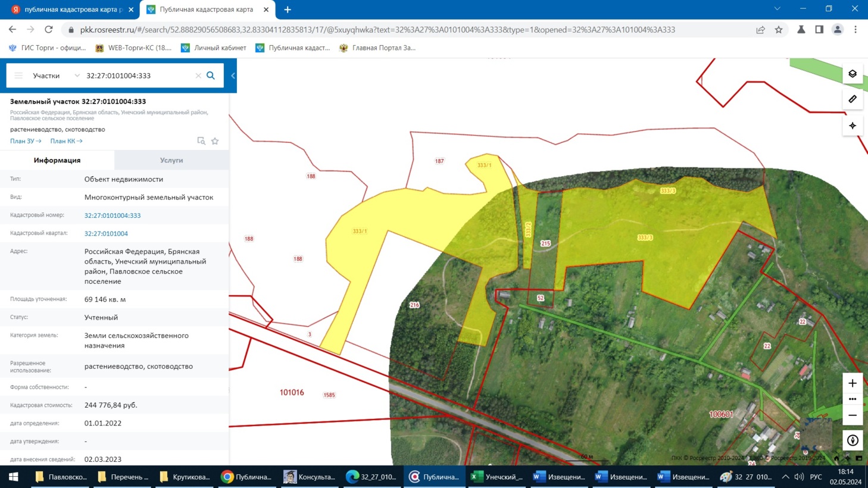The image size is (868, 488).
Task: Add the land plot to favorites
Action: pos(215,141)
